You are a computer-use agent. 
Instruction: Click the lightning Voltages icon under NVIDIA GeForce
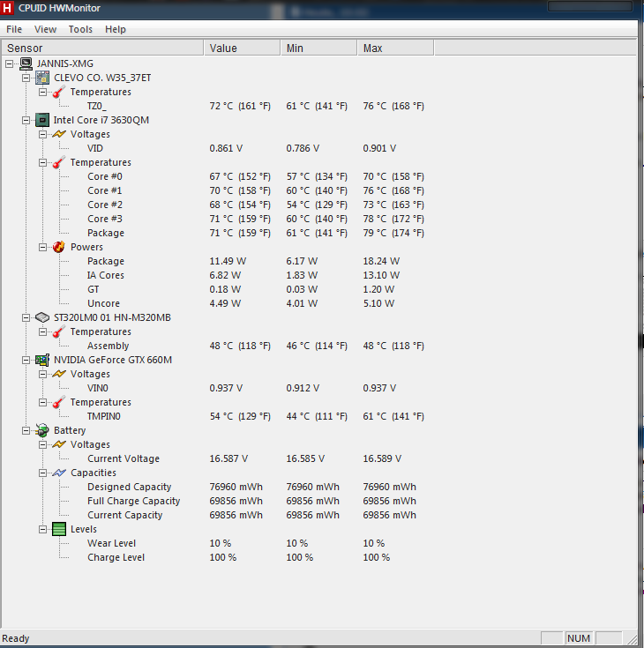[x=59, y=374]
